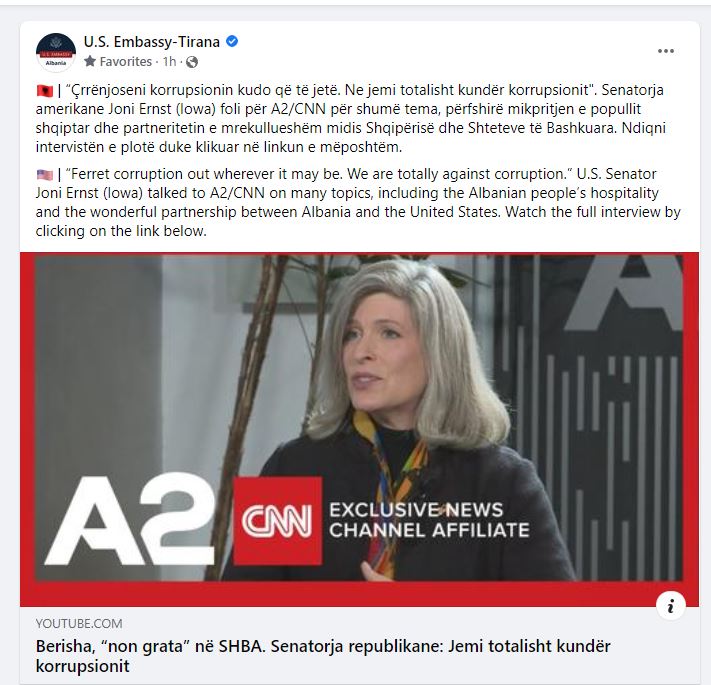Click the English "Ferret corruption out" paragraph

pos(358,202)
